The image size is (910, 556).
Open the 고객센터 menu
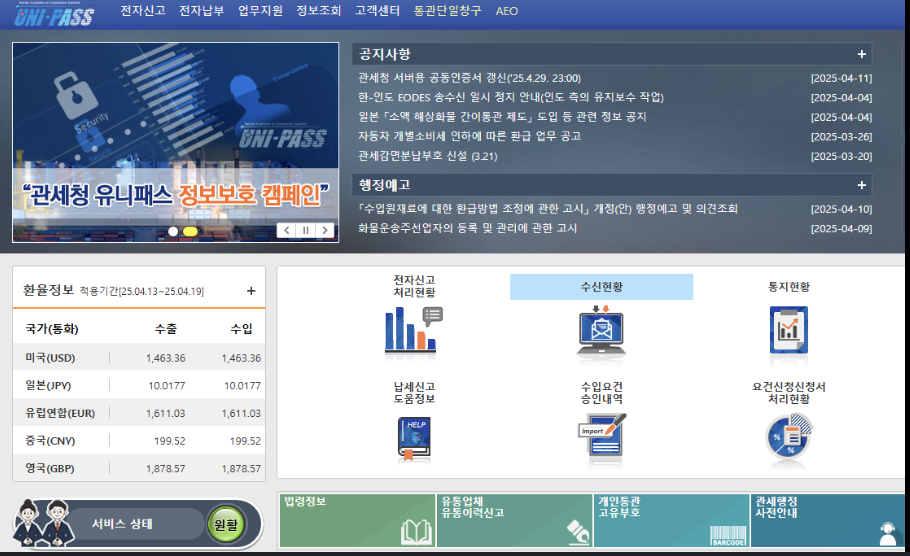pos(377,10)
